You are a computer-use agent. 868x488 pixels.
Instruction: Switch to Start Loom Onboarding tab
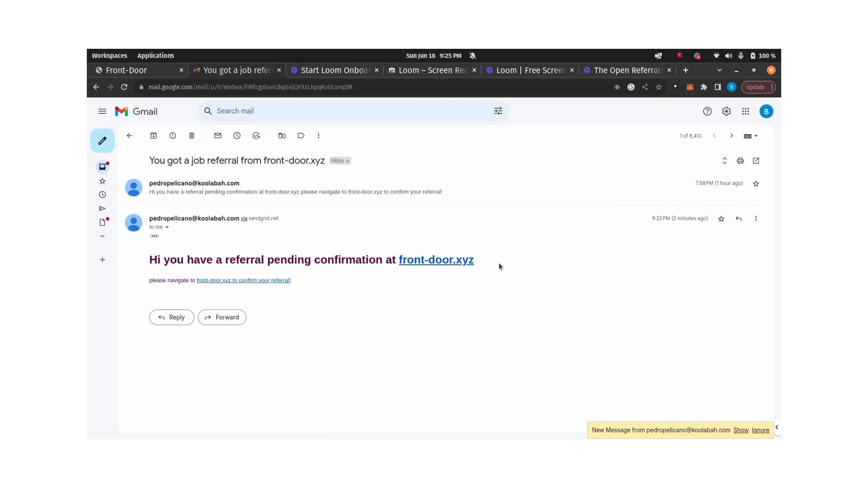[x=335, y=70]
